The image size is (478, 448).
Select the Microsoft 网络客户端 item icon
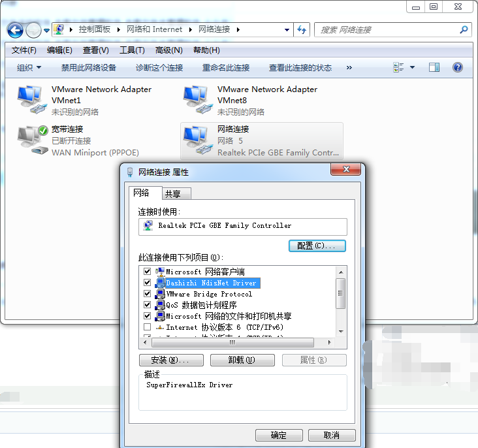pyautogui.click(x=160, y=272)
